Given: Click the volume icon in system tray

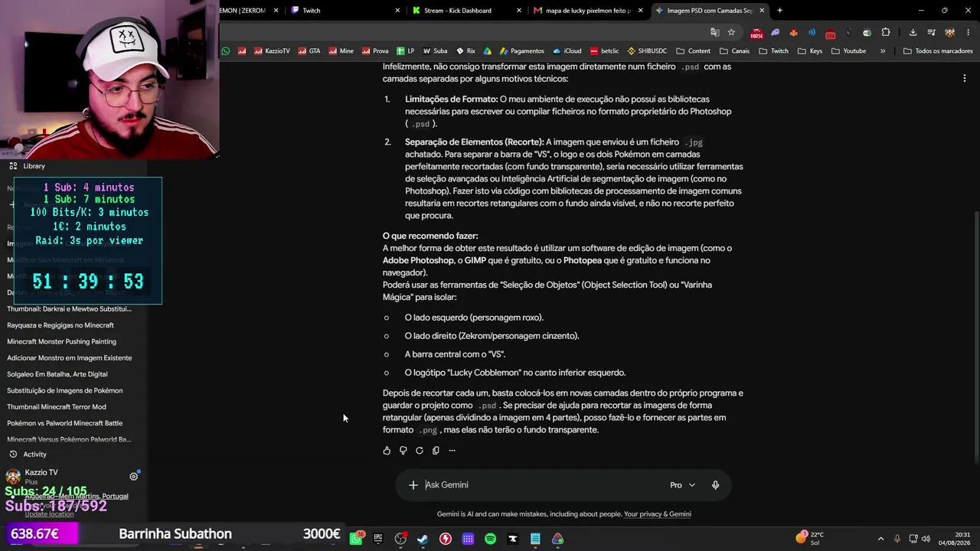Looking at the screenshot, I should [926, 539].
